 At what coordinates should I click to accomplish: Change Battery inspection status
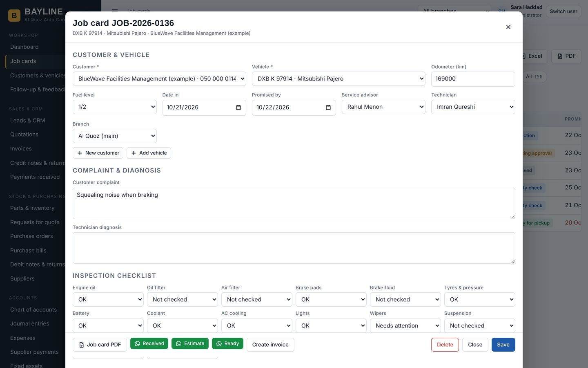pos(108,326)
